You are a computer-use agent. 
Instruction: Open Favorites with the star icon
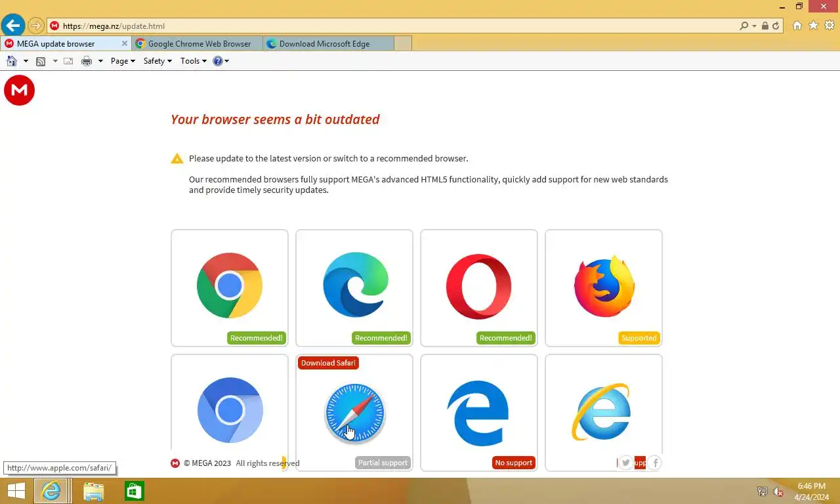pyautogui.click(x=813, y=26)
